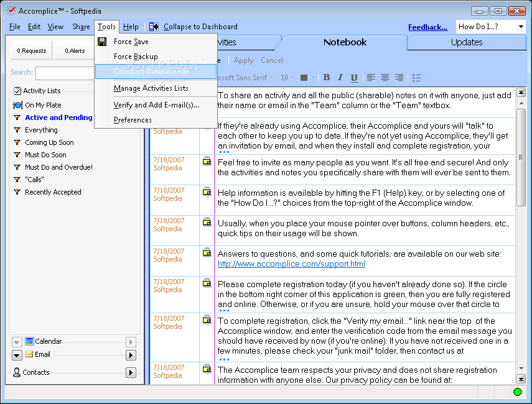Toggle bulleted list formatting
Viewport: 532px width, 404px height.
(417, 78)
